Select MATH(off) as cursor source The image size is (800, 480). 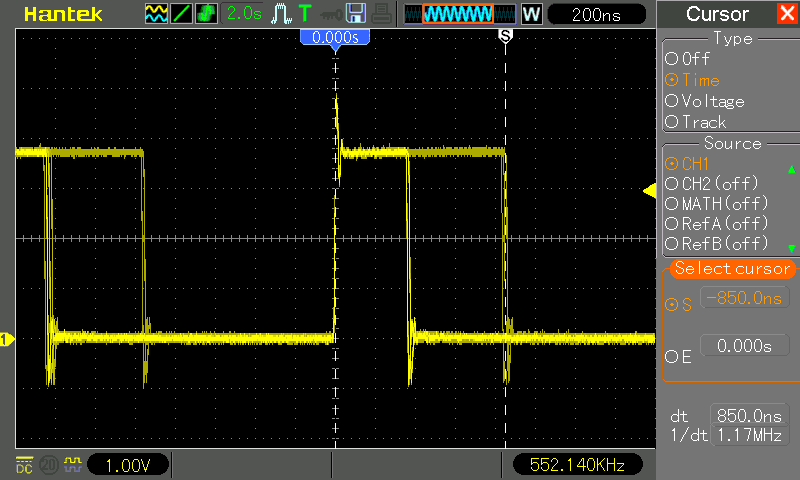tap(716, 204)
